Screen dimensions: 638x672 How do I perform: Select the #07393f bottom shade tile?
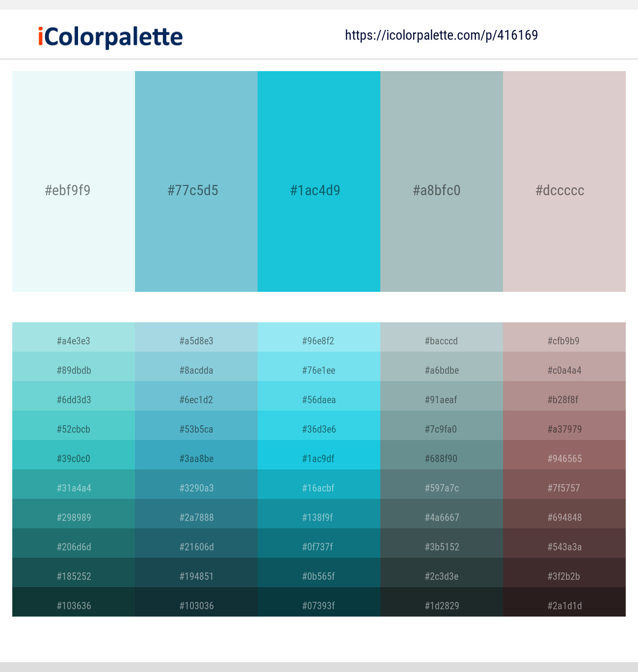319,605
